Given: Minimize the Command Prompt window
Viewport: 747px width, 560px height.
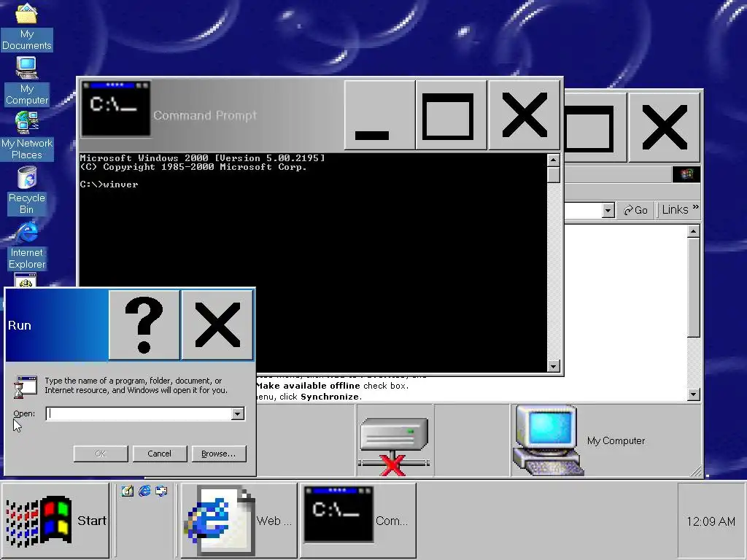Looking at the screenshot, I should coord(379,114).
